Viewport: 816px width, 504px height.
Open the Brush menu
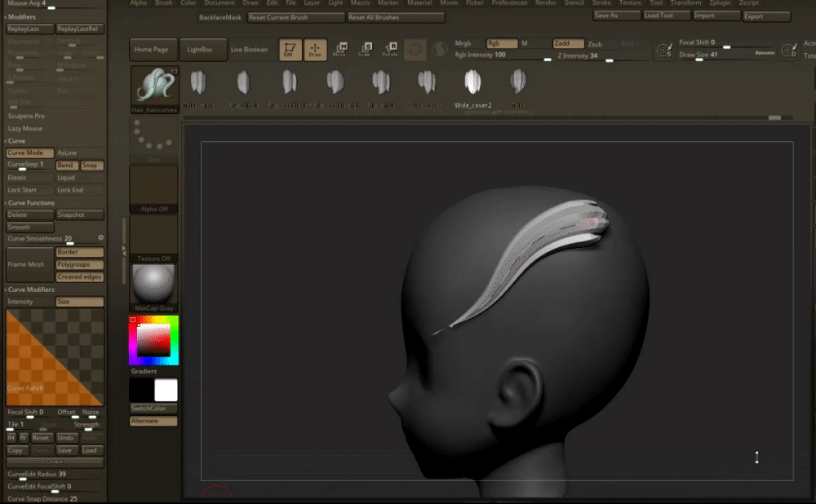[x=163, y=3]
